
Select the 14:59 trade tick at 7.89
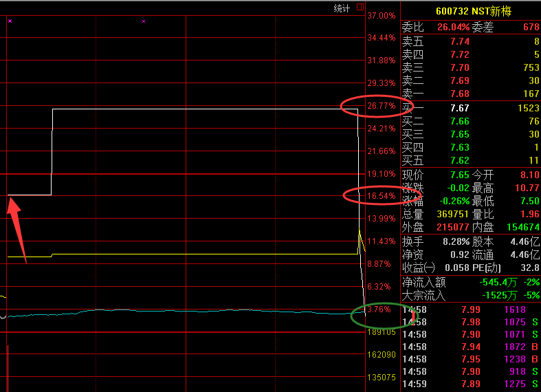point(470,384)
